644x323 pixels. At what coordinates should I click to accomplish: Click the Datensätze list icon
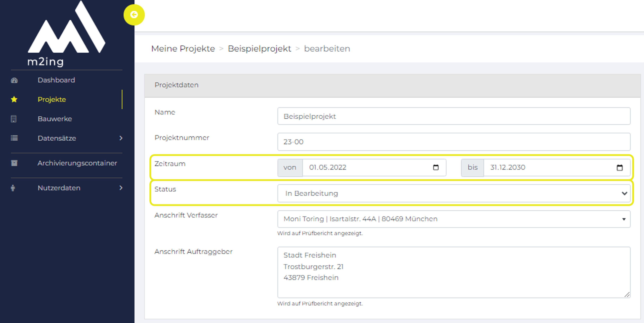14,138
